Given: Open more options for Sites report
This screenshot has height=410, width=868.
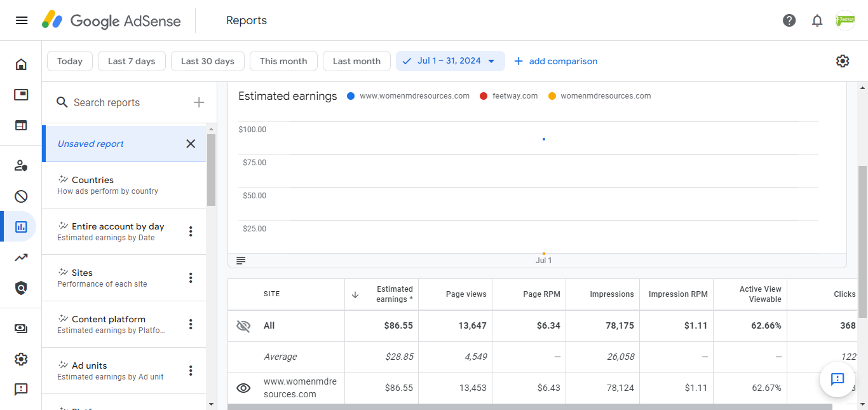Looking at the screenshot, I should (x=191, y=278).
